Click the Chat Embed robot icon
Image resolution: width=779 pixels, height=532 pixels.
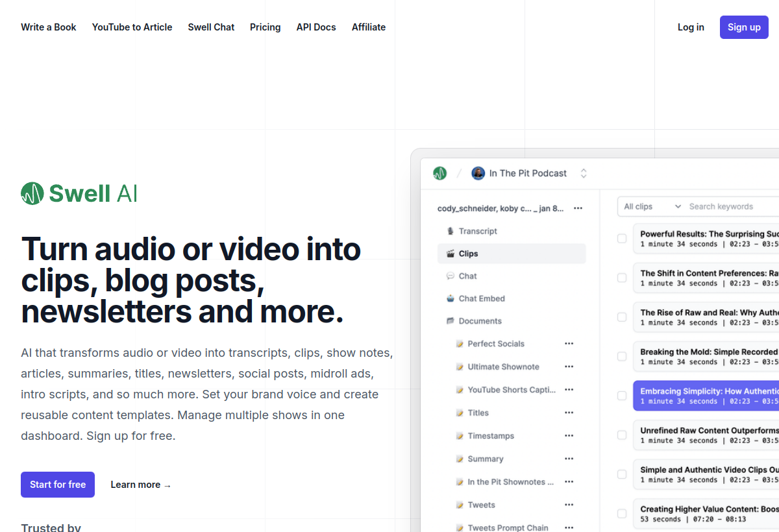[451, 298]
